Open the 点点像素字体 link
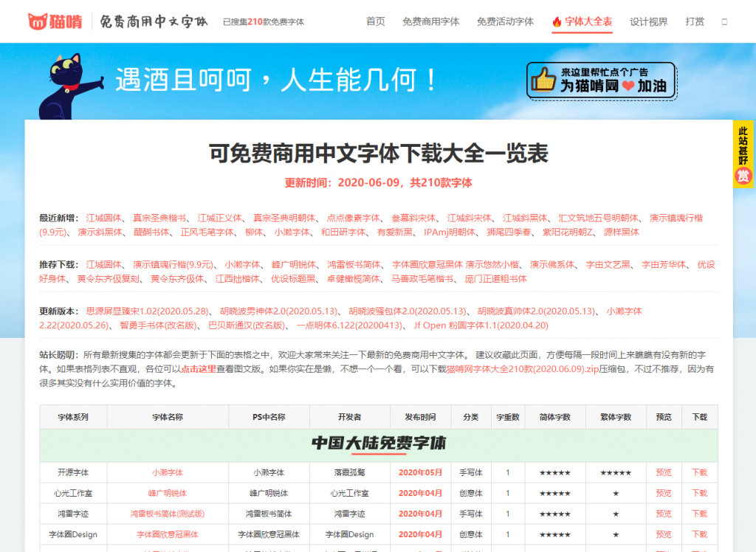756x552 pixels. 354,218
